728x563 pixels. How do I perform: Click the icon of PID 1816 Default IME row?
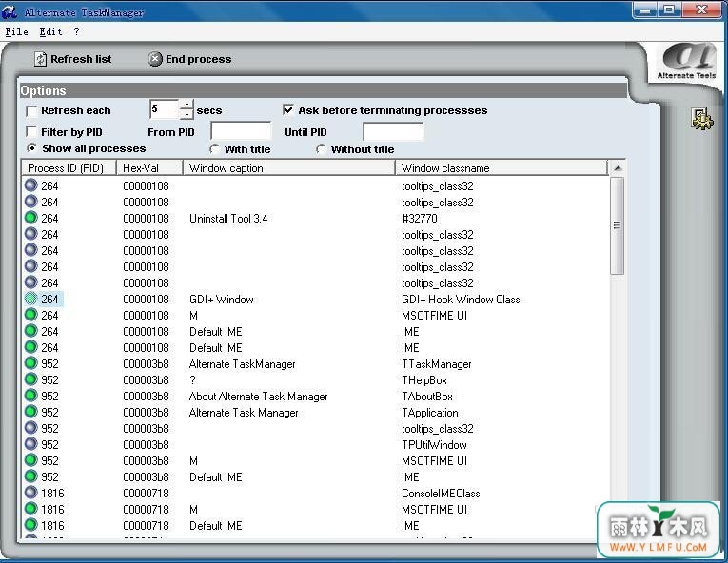click(31, 525)
